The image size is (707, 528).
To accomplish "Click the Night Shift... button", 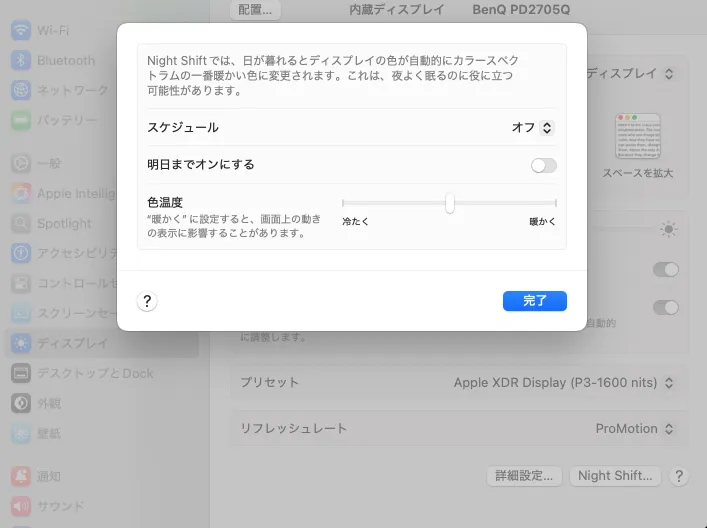I will 615,476.
